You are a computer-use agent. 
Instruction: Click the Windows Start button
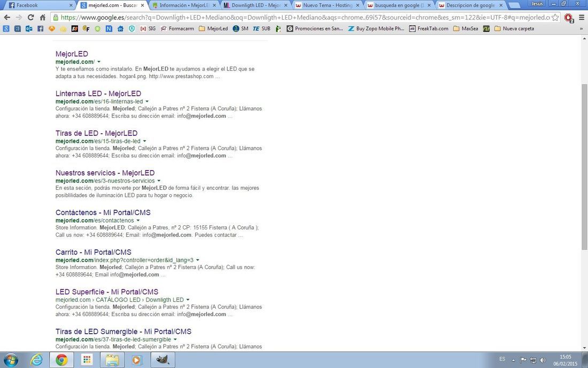point(11,360)
